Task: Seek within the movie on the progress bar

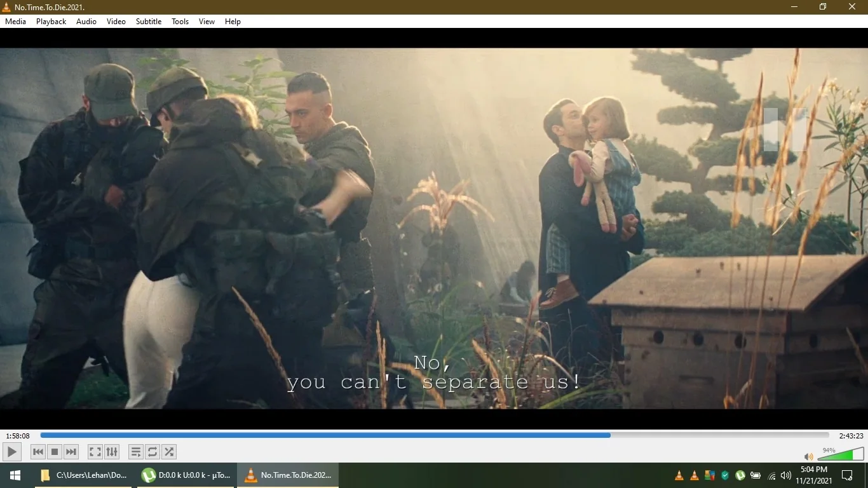Action: (x=435, y=435)
